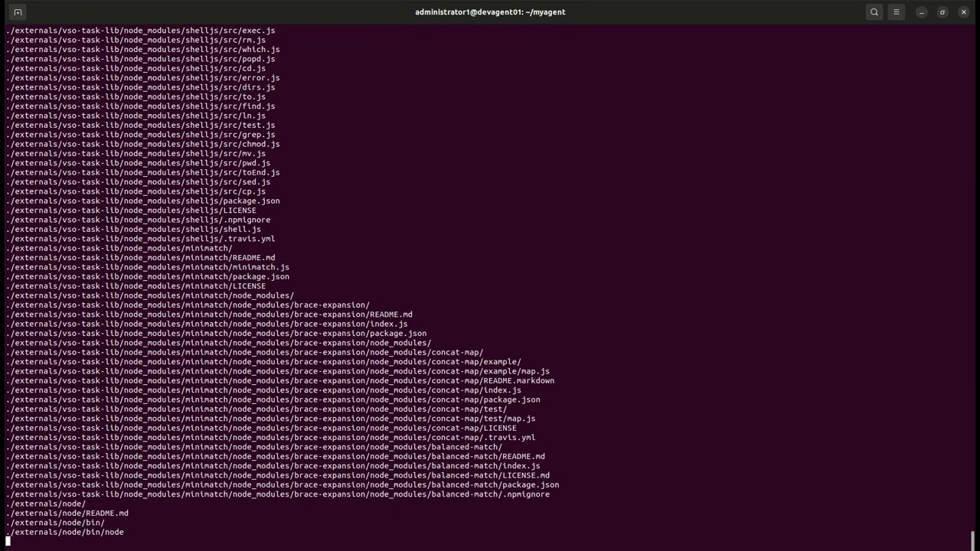The height and width of the screenshot is (551, 980).
Task: Select line ending minimatch/README.md
Action: tap(141, 258)
